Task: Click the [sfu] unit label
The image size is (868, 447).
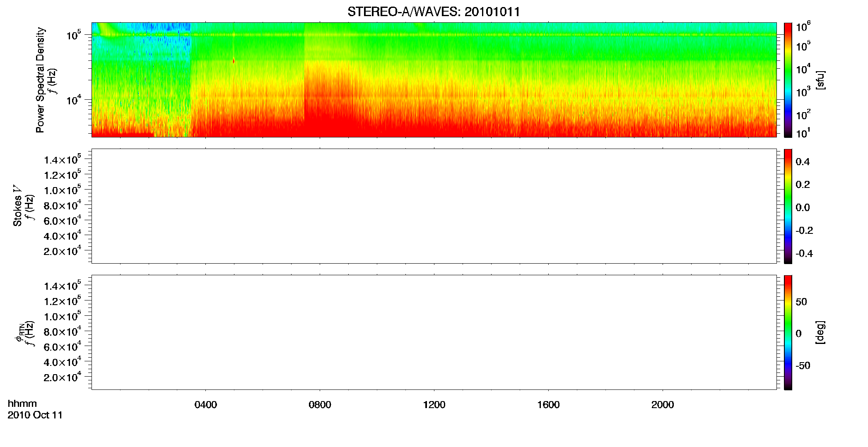Action: click(820, 80)
